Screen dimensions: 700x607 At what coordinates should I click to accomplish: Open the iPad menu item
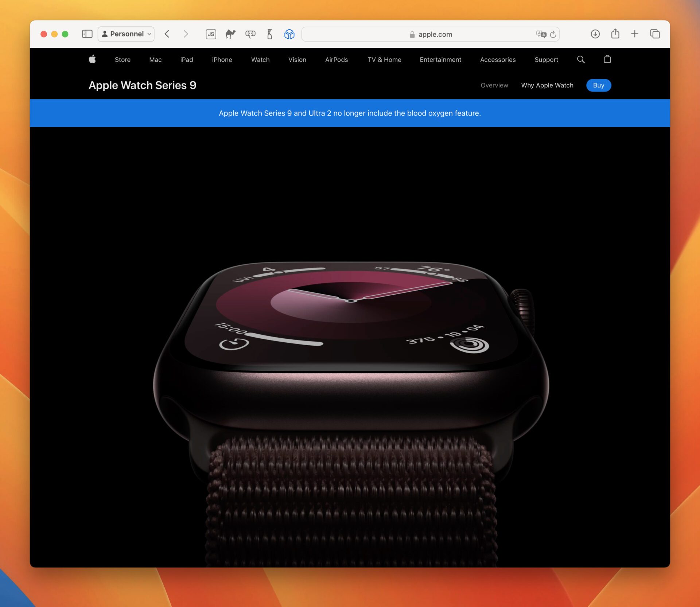(x=187, y=59)
